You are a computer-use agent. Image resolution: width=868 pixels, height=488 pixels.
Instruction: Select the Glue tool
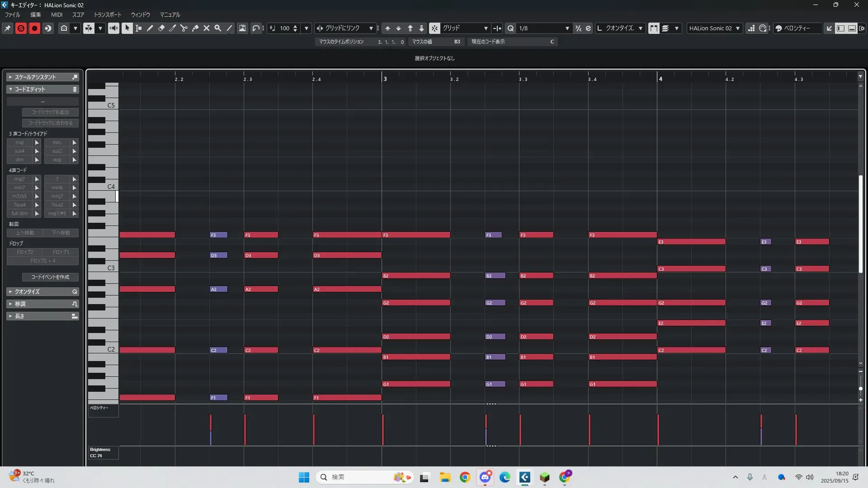coord(195,28)
